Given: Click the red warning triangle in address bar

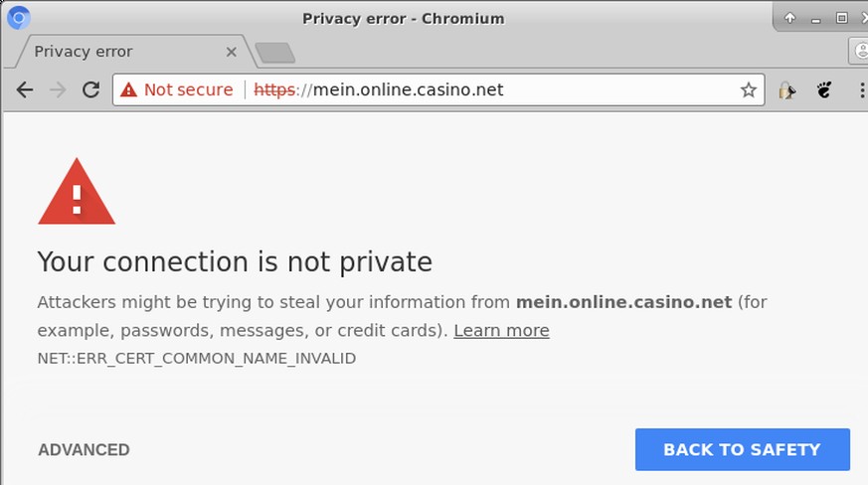Looking at the screenshot, I should tap(128, 89).
